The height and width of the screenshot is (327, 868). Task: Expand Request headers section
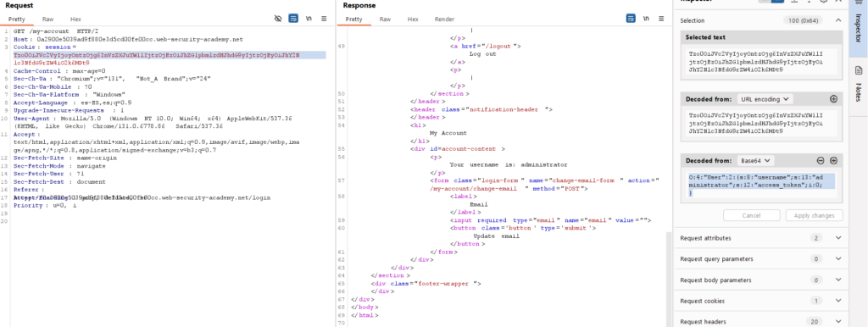tap(838, 321)
